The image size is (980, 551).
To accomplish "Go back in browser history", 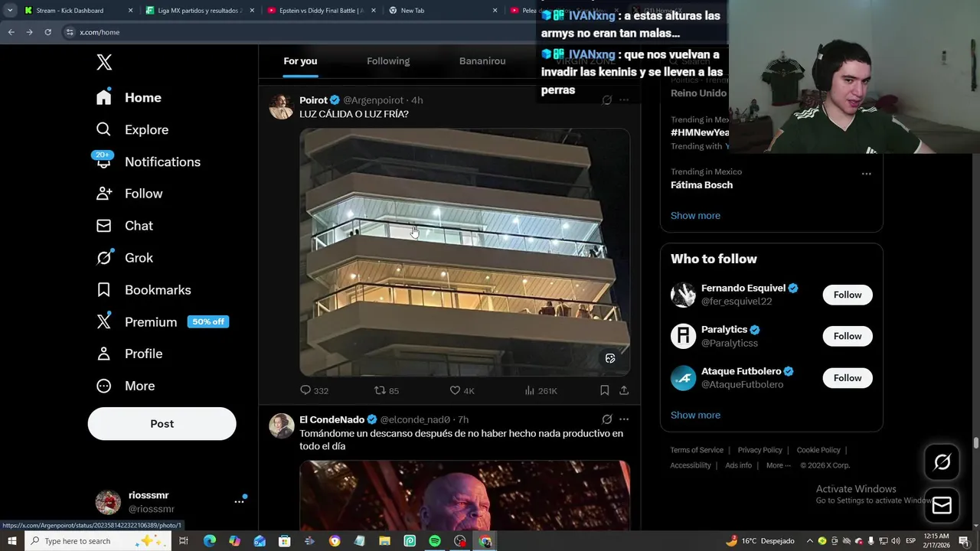I will 11,32.
